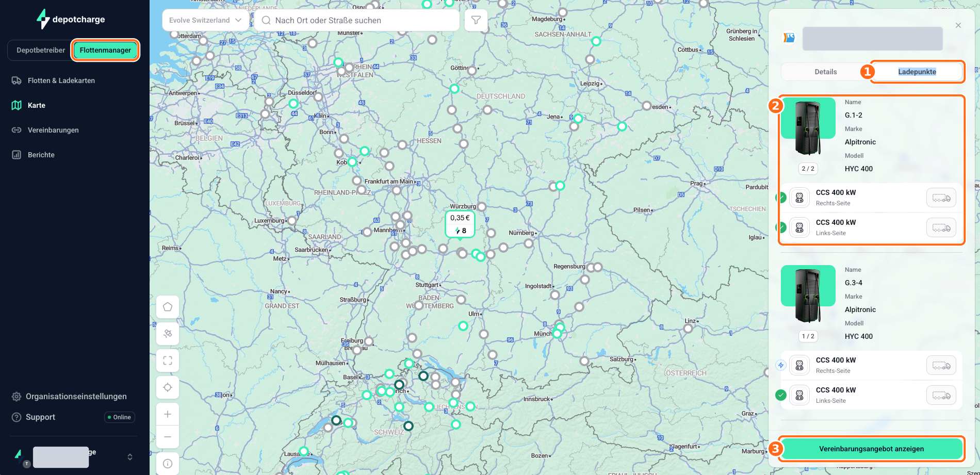
Task: Open the Details tab
Action: coord(825,72)
